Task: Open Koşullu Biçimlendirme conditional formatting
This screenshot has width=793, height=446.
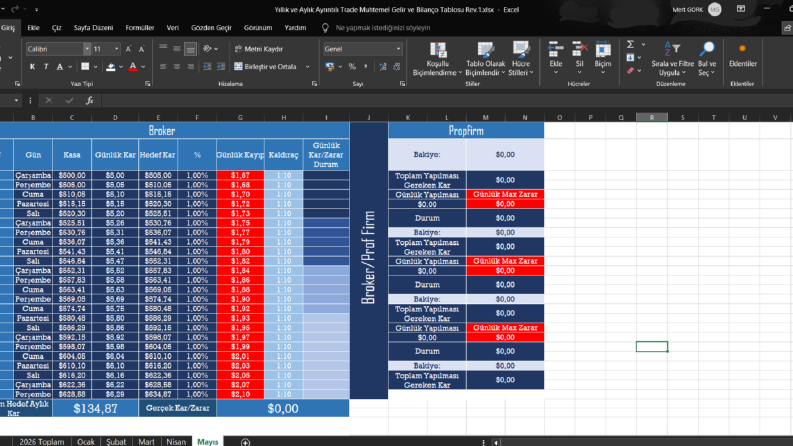Action: [437, 59]
